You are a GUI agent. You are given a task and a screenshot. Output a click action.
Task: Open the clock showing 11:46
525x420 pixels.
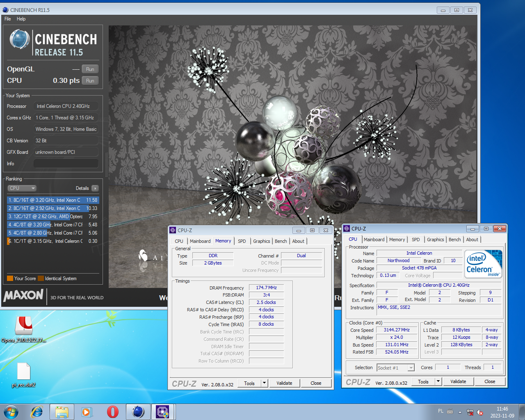tap(502, 412)
